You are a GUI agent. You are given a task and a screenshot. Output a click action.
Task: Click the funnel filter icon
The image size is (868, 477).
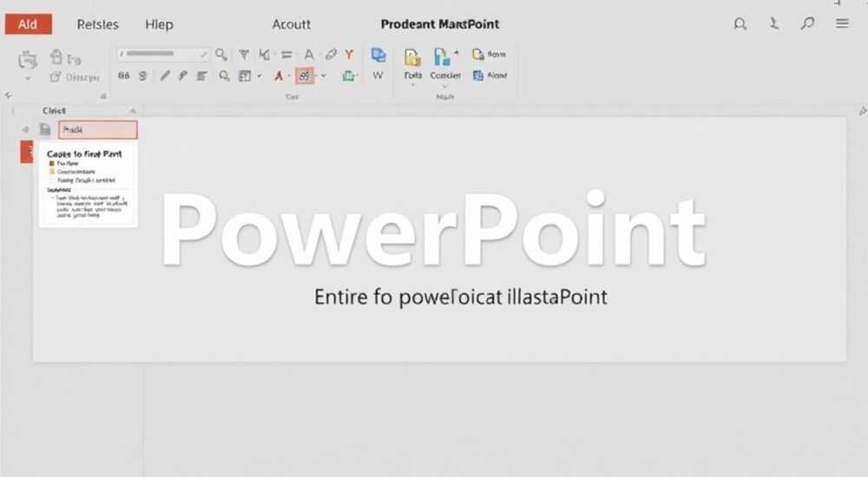pos(244,55)
